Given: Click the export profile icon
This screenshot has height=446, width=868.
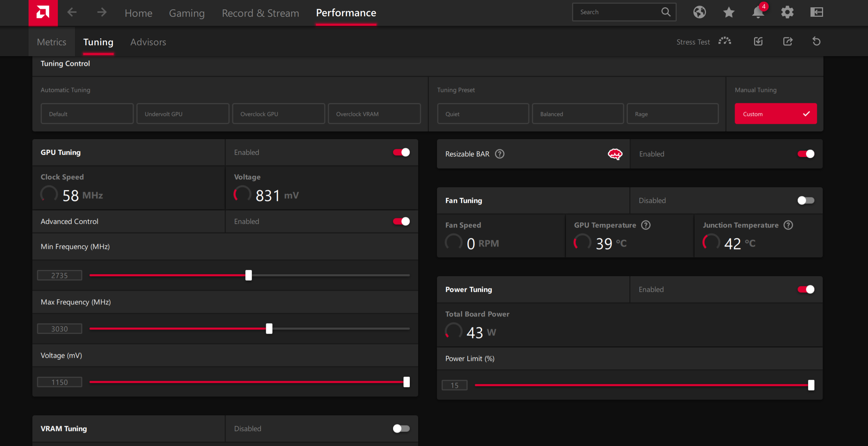Looking at the screenshot, I should click(x=788, y=41).
